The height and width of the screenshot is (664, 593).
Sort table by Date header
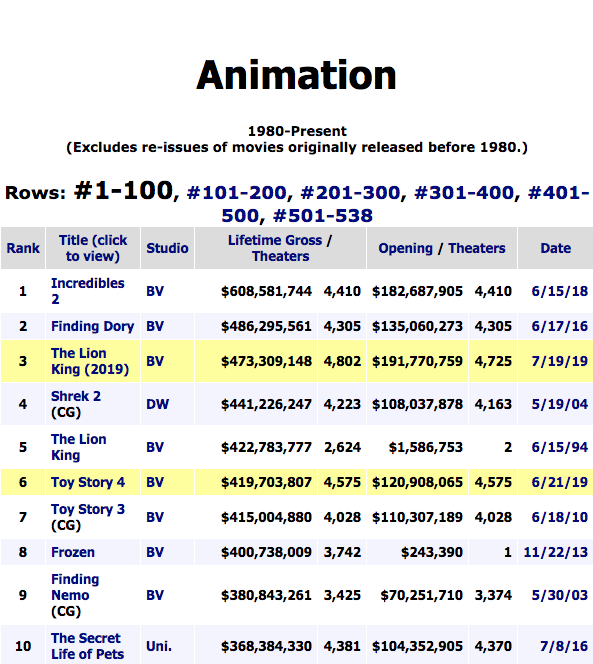(x=555, y=248)
